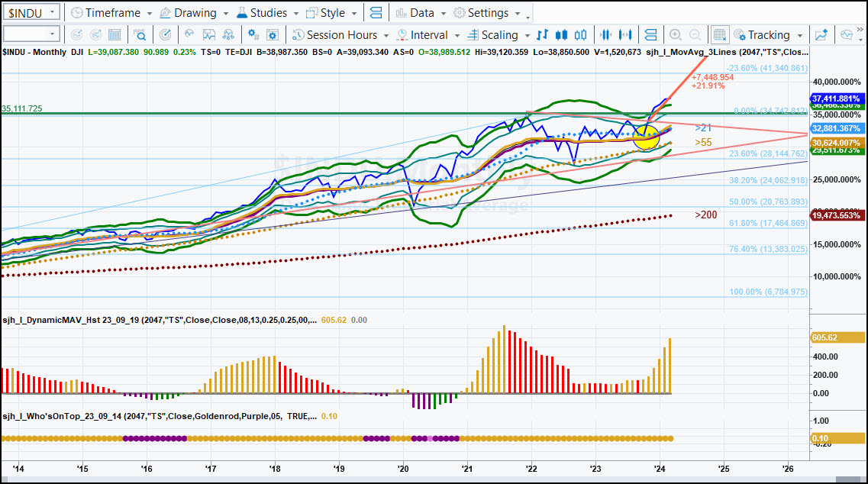Click the '24 year label on time axis
The image size is (868, 484).
(660, 469)
